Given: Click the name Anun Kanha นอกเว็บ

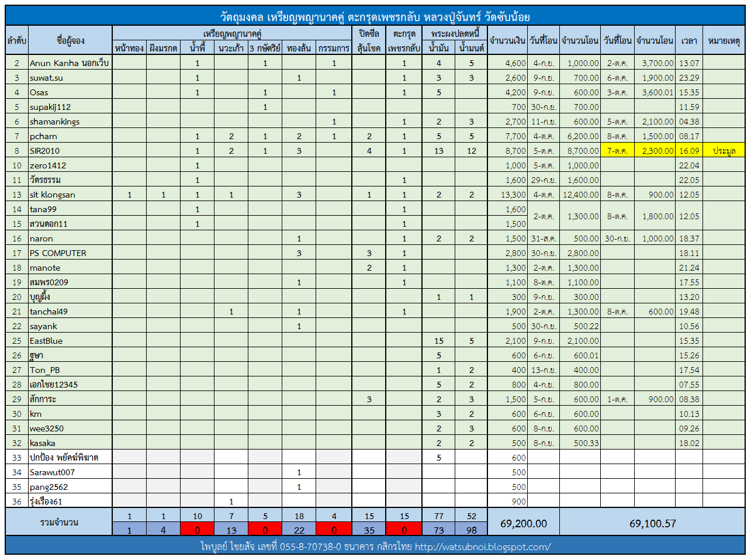Looking at the screenshot, I should [70, 63].
